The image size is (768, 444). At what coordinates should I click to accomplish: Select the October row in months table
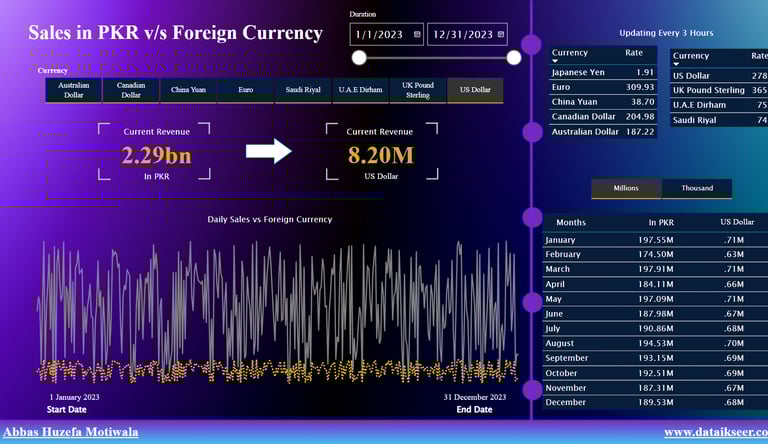click(x=655, y=373)
